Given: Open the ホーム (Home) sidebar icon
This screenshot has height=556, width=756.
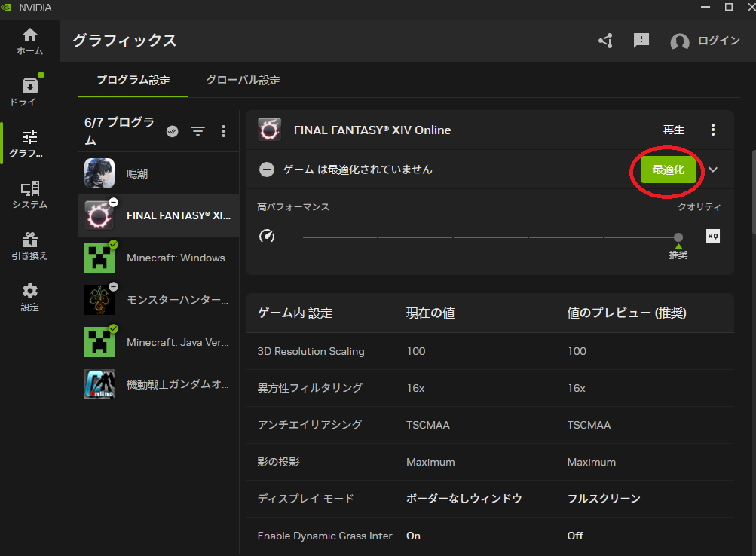Looking at the screenshot, I should point(29,41).
